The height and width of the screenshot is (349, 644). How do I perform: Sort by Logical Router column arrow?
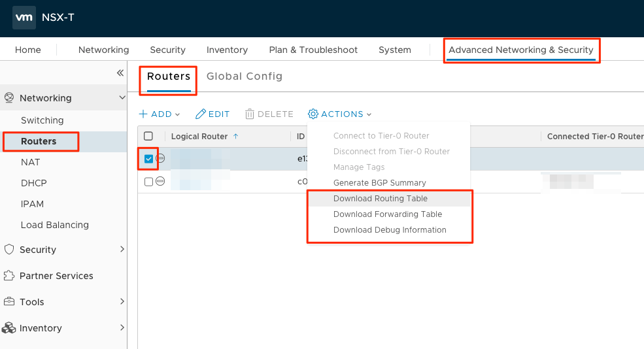236,137
